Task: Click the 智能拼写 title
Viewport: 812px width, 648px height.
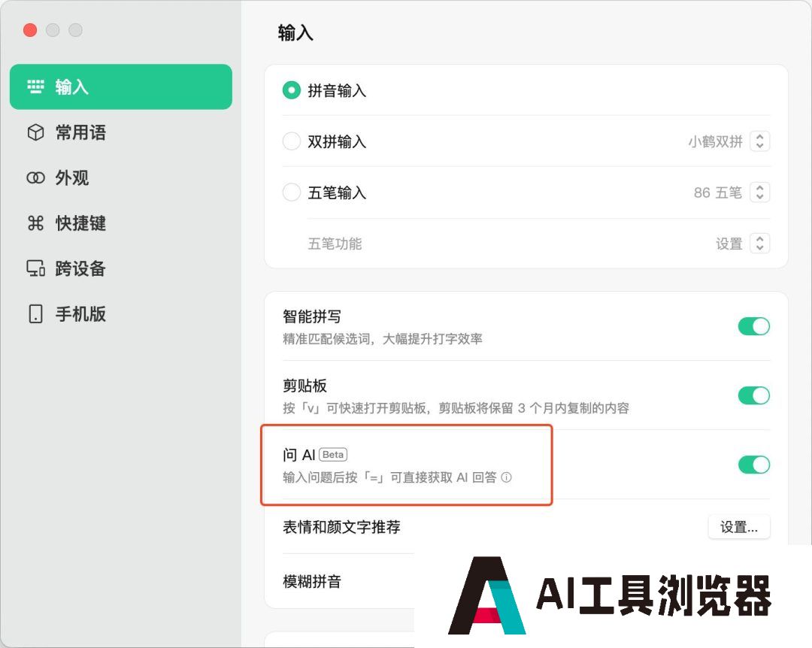Action: [x=312, y=316]
